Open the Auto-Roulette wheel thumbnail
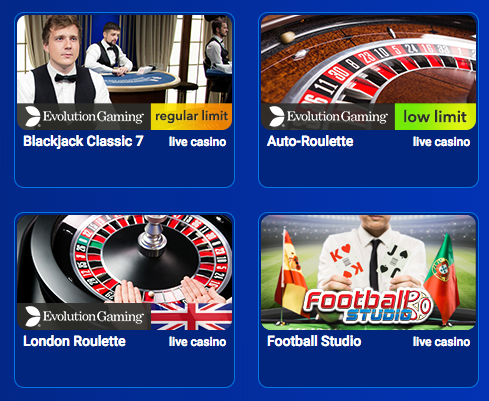489x401 pixels. [x=368, y=72]
